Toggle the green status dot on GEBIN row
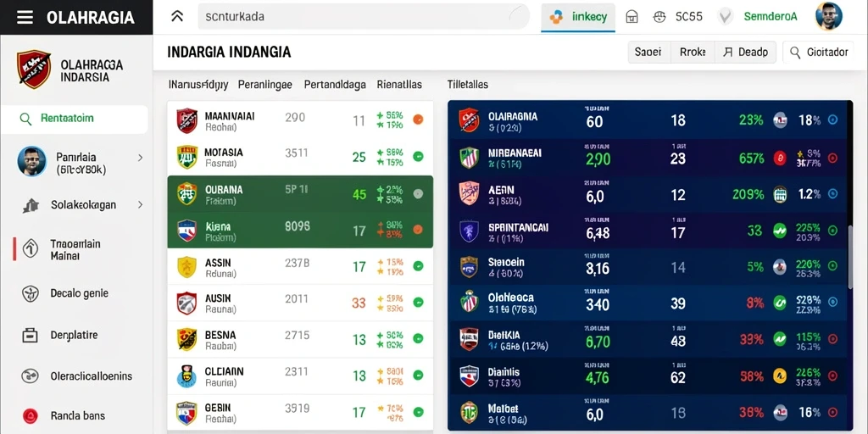The height and width of the screenshot is (434, 868). [x=419, y=412]
